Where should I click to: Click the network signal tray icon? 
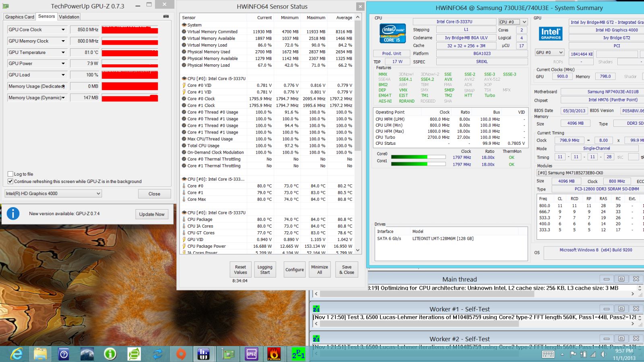point(593,354)
